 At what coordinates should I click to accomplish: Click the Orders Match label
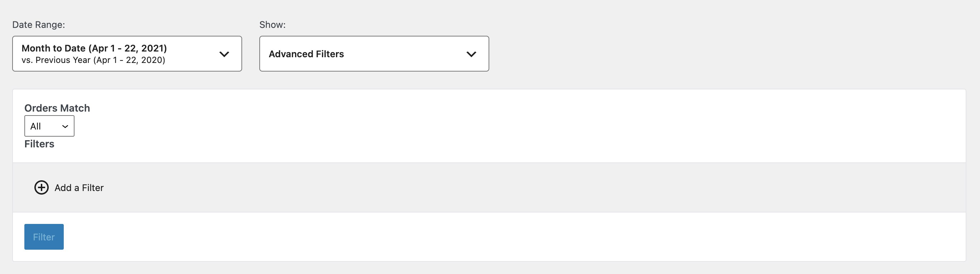coord(57,108)
